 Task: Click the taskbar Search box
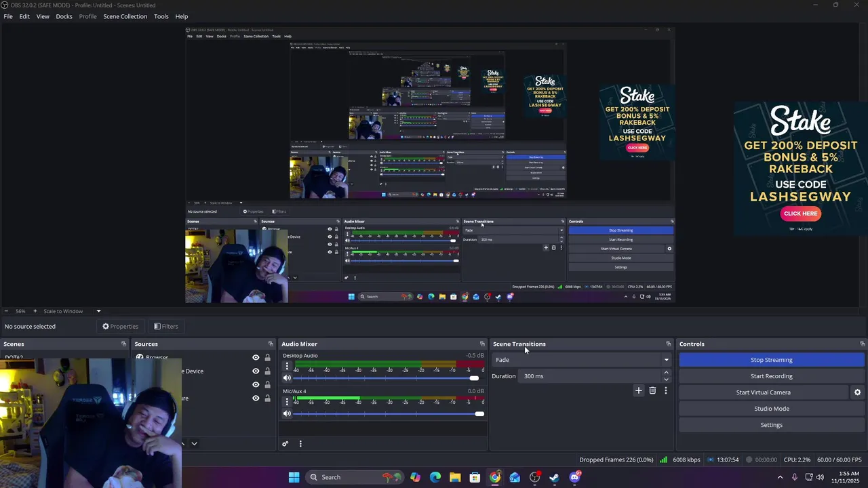tap(353, 477)
